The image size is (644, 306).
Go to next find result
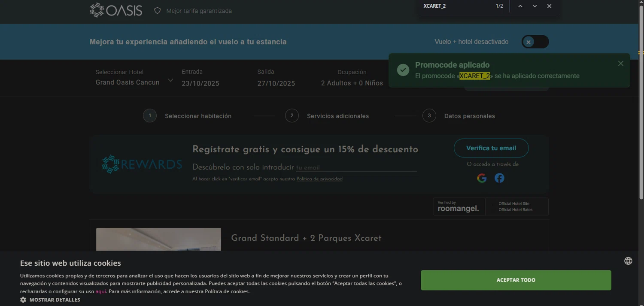pos(535,6)
